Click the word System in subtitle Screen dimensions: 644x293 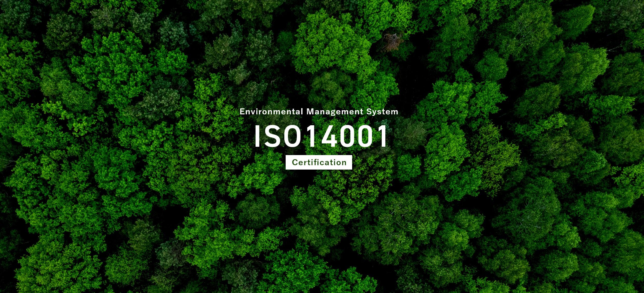point(382,112)
